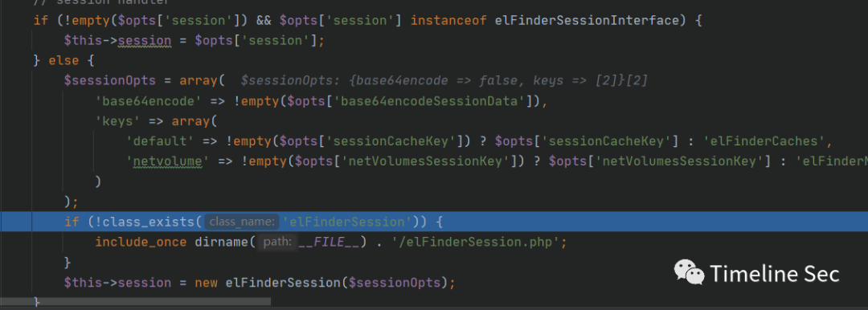Click the highlighted 'elFinderSession' string
The height and width of the screenshot is (310, 868).
tap(347, 222)
